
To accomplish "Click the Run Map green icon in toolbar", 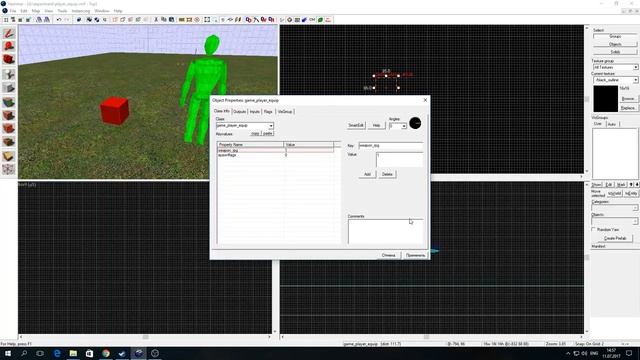I will tap(320, 20).
